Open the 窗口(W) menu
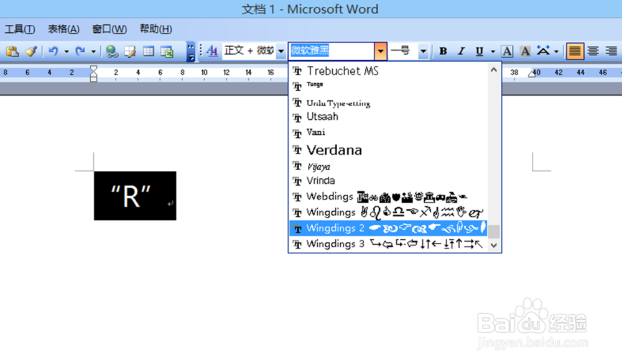Viewport: 622px width, 364px height. [109, 29]
